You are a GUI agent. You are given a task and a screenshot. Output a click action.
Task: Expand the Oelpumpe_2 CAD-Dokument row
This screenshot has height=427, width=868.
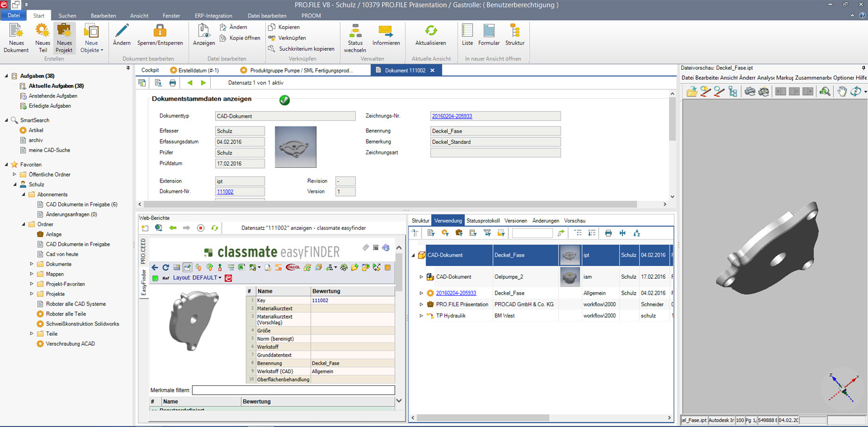click(421, 277)
